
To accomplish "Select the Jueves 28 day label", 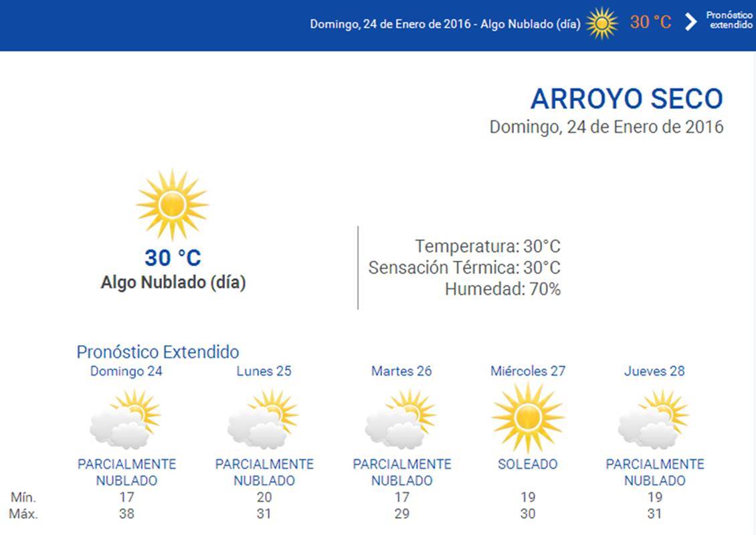I will point(654,371).
